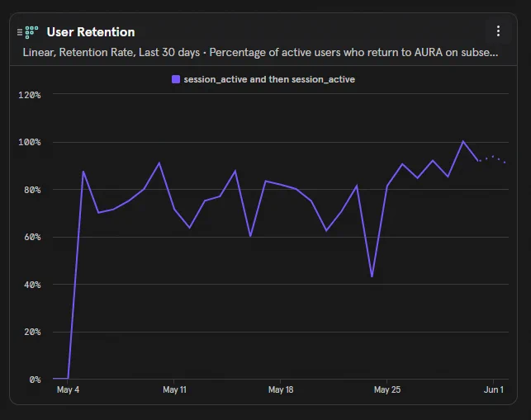Click the 0% y-axis label
The height and width of the screenshot is (420, 531).
tap(35, 380)
